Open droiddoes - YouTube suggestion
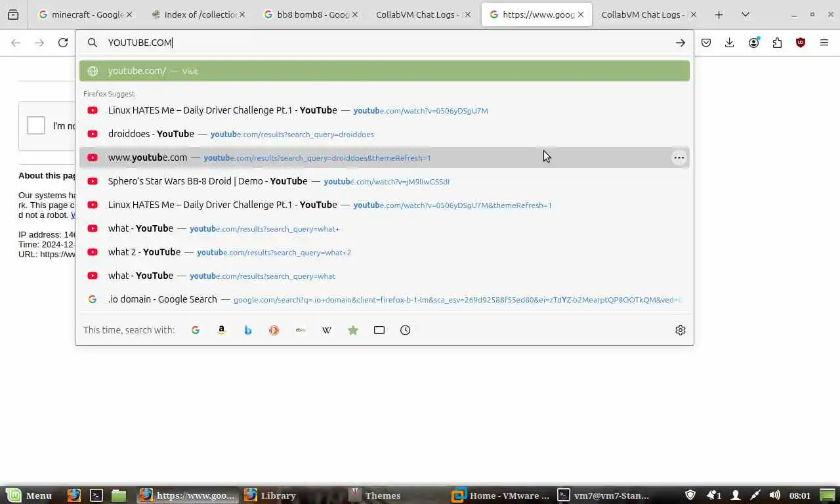840x504 pixels. click(x=385, y=134)
